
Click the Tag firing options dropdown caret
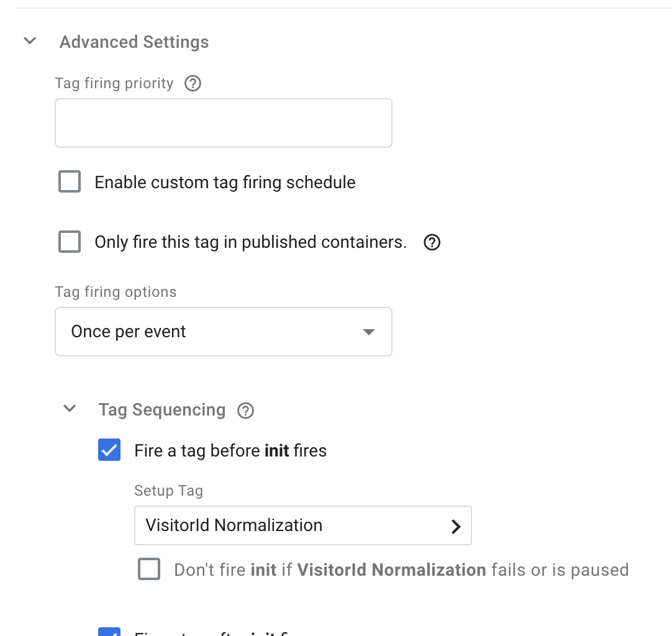[x=369, y=332]
